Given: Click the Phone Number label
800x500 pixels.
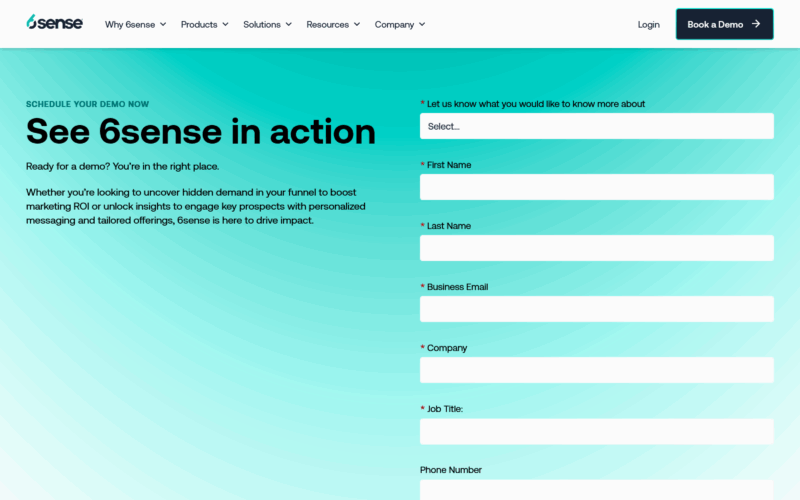Looking at the screenshot, I should click(x=451, y=470).
